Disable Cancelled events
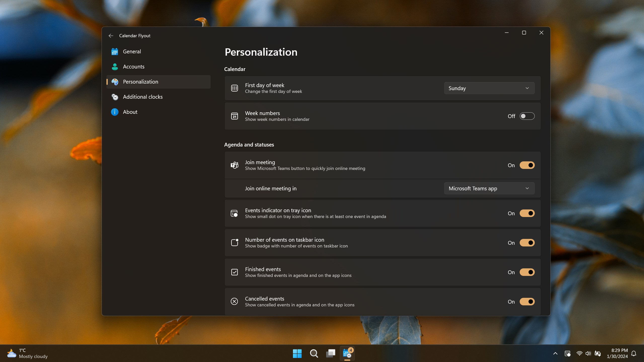Image resolution: width=644 pixels, height=362 pixels. (x=527, y=301)
